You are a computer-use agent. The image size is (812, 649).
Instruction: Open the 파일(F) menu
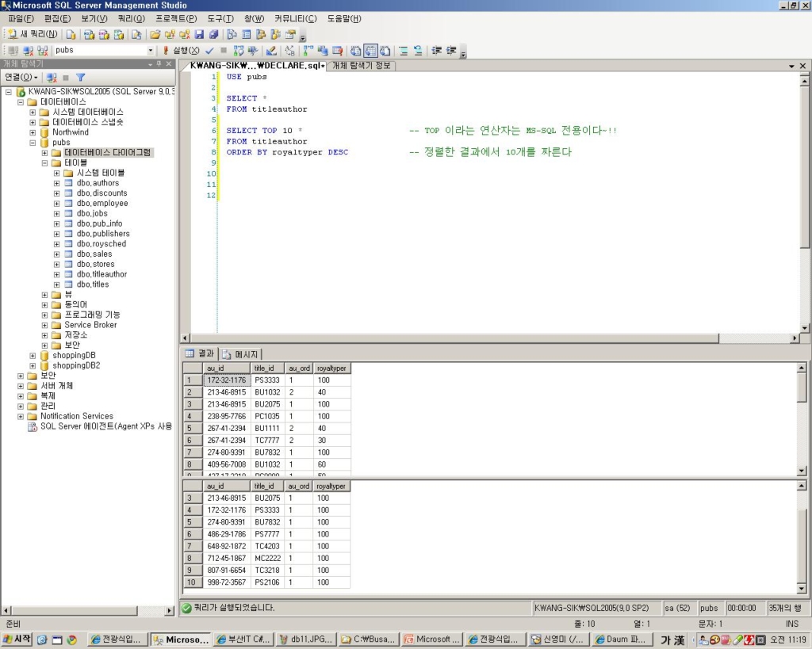point(21,19)
